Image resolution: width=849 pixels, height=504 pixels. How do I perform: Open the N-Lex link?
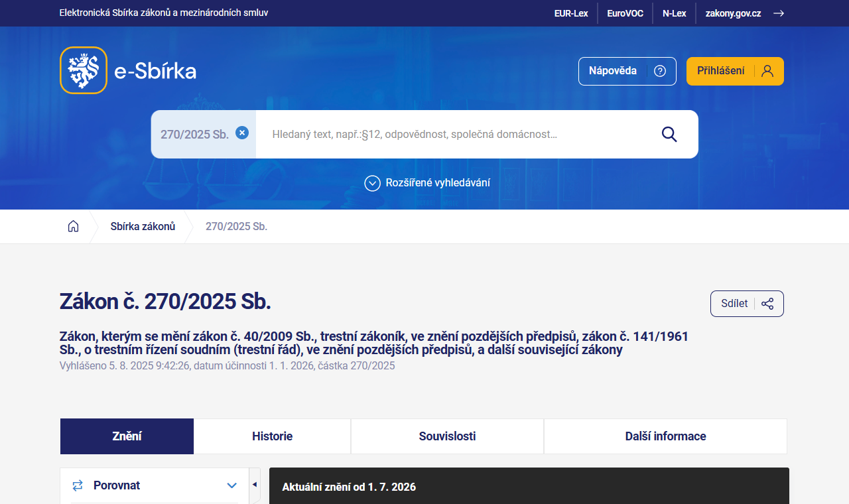point(674,13)
